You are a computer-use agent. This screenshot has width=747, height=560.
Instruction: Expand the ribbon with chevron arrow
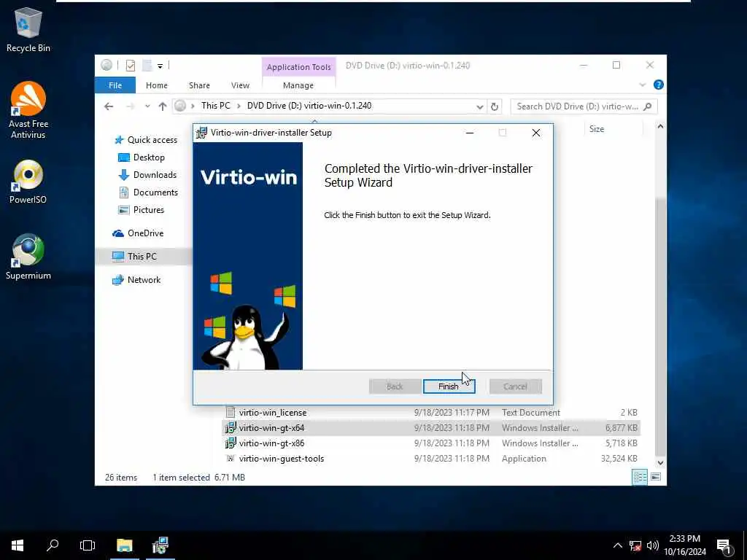[642, 85]
